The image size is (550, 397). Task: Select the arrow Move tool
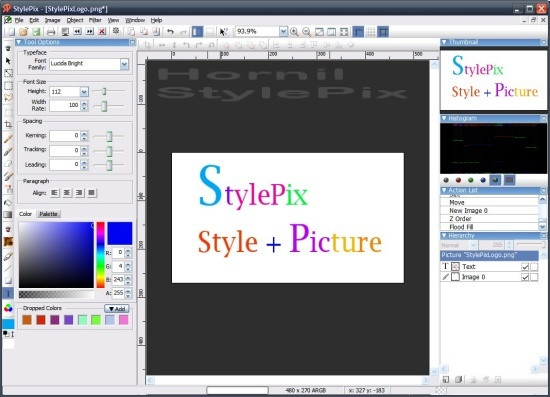click(8, 61)
